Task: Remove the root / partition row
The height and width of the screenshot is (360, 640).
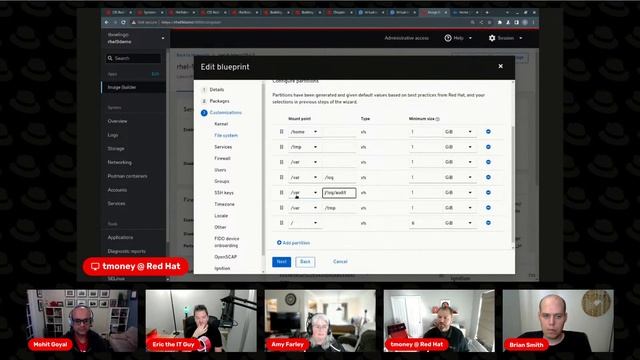Action: pos(488,223)
